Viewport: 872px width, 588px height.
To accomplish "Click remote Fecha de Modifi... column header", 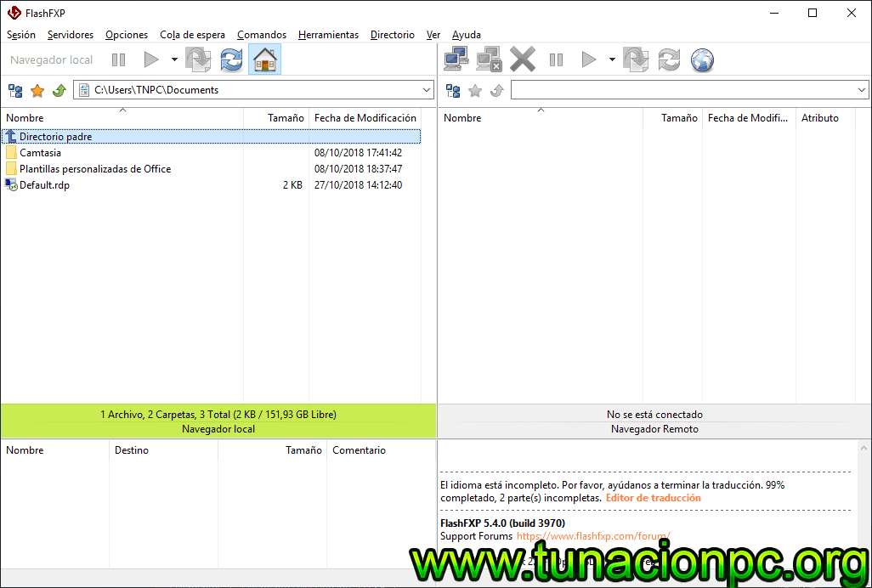I will pos(749,117).
